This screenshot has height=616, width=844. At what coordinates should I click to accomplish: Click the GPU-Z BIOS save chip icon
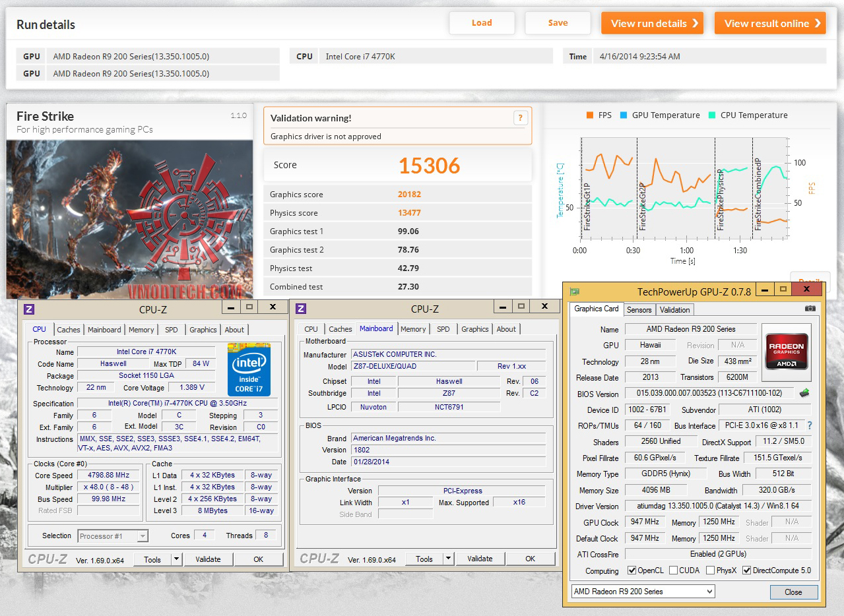point(804,393)
